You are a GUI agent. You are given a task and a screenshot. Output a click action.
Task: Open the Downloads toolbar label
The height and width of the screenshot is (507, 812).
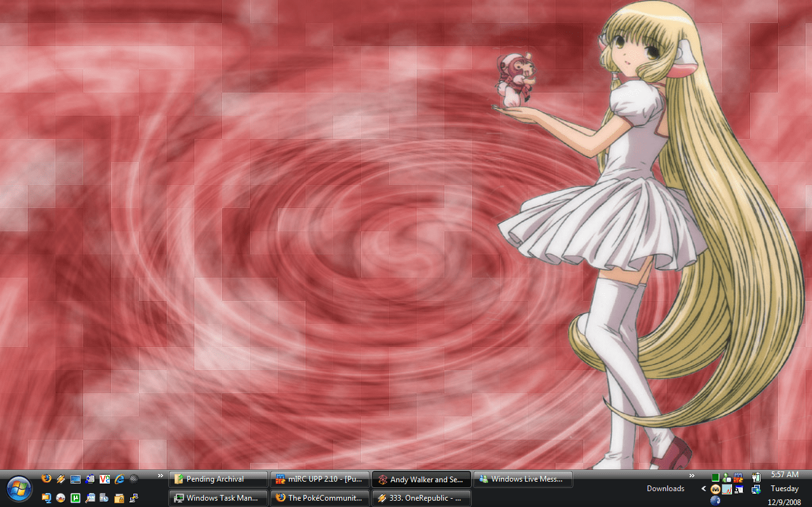(x=665, y=489)
